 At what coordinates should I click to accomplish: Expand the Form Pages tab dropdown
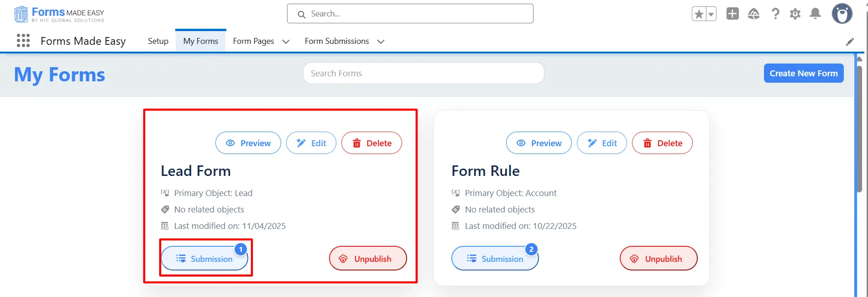[286, 42]
